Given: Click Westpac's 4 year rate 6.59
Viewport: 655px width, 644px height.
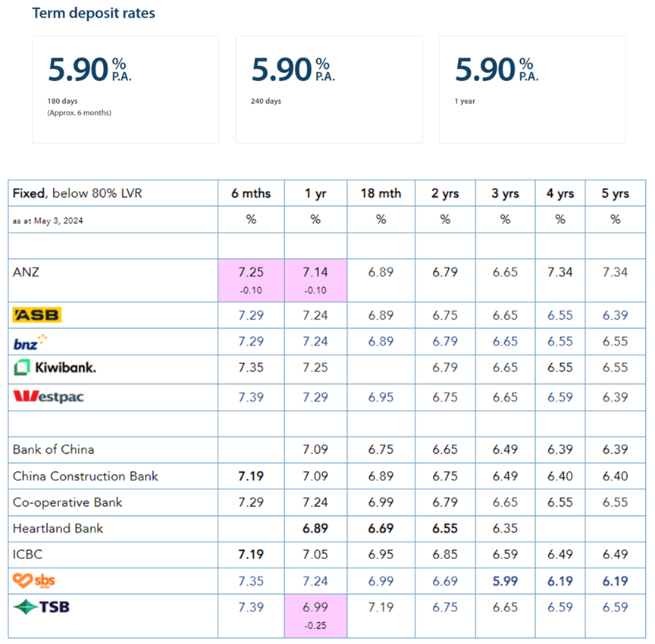Looking at the screenshot, I should click(560, 397).
